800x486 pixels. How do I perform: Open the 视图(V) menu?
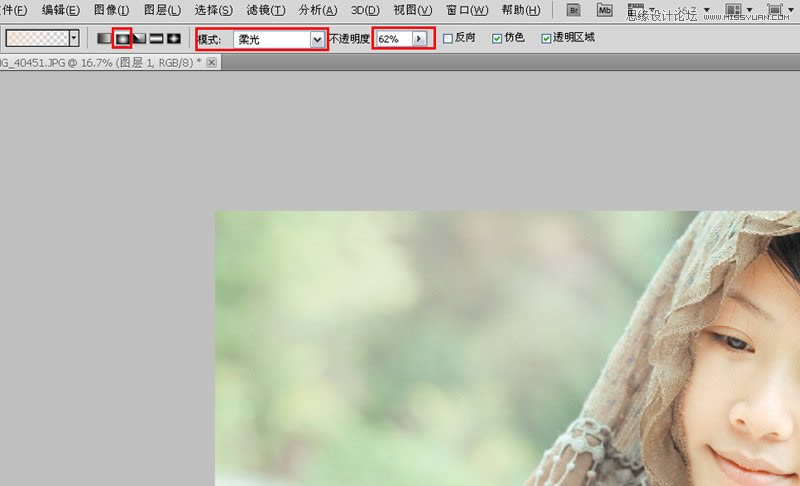tap(413, 10)
